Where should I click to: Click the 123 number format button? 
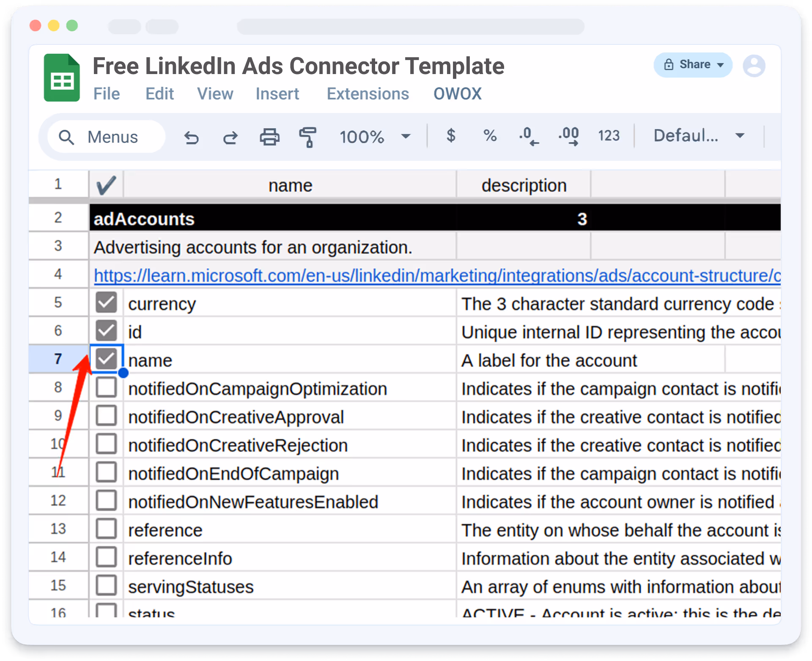coord(609,136)
